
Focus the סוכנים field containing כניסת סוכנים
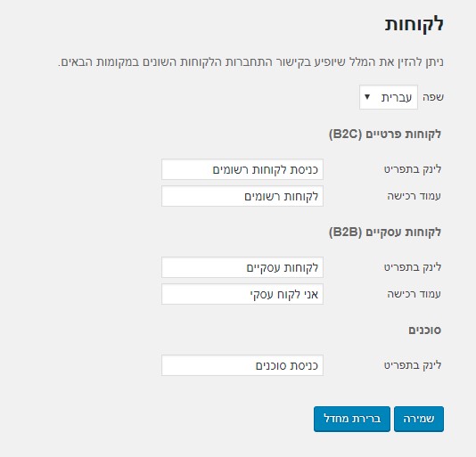[242, 365]
